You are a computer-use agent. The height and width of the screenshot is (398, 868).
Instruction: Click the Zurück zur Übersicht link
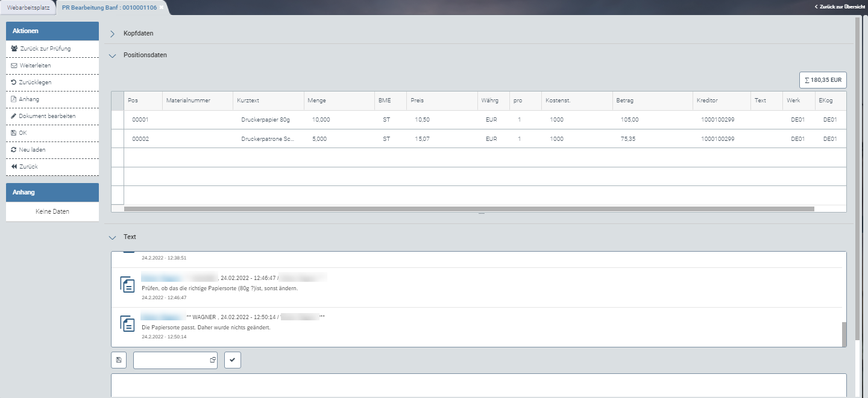[838, 7]
